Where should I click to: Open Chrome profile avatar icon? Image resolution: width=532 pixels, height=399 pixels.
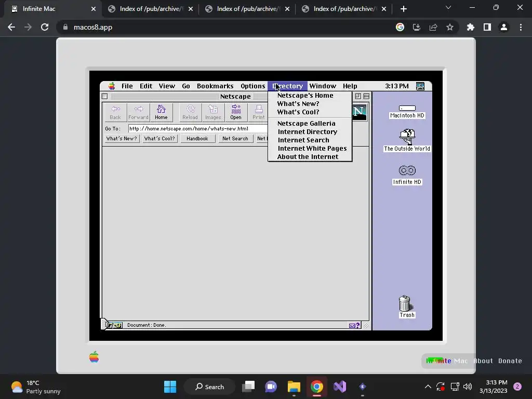click(x=504, y=27)
